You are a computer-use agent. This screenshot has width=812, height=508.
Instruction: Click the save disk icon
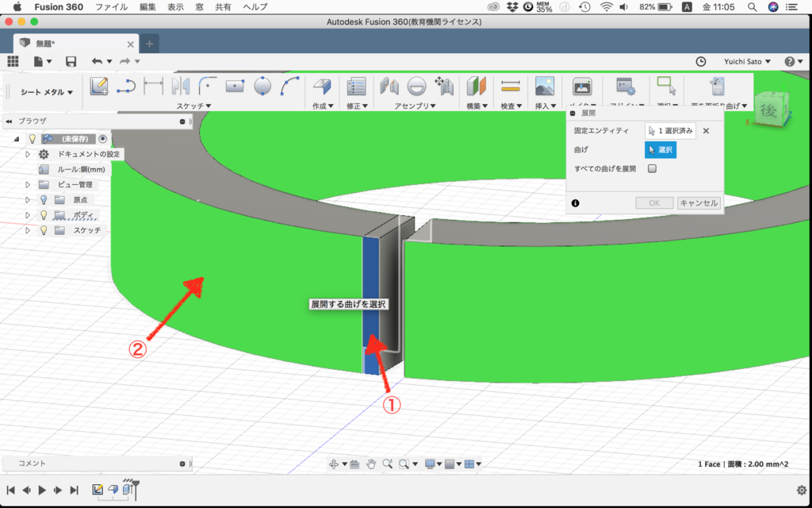71,61
